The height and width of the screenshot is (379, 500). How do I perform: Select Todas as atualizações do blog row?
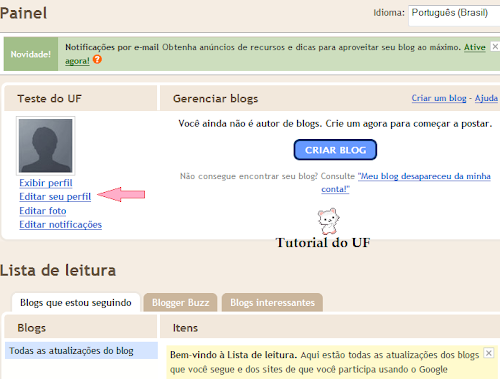(81, 350)
